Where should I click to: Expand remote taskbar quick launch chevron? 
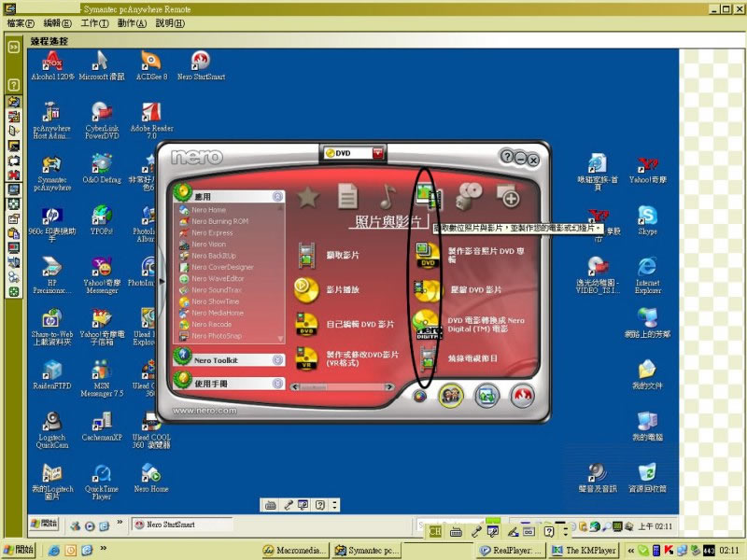pyautogui.click(x=120, y=523)
